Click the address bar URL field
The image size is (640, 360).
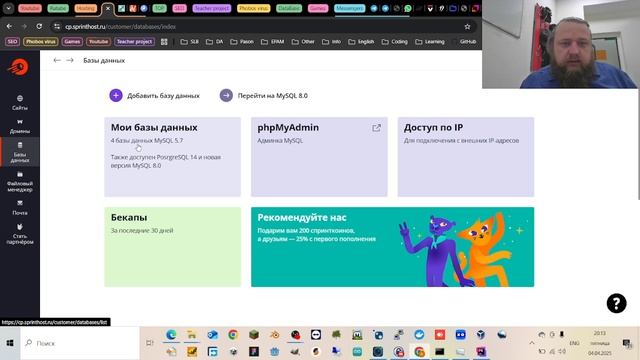261,27
